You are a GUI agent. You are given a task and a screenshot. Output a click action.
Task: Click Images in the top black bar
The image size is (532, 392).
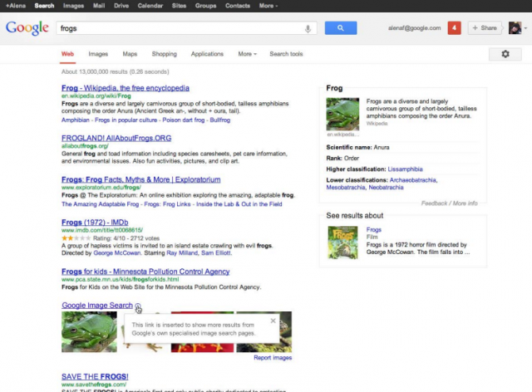coord(73,6)
